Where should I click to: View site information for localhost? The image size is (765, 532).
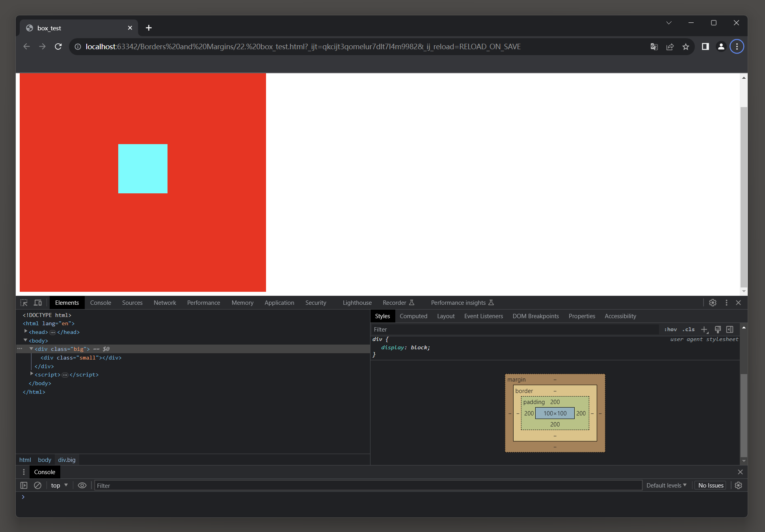[x=78, y=46]
